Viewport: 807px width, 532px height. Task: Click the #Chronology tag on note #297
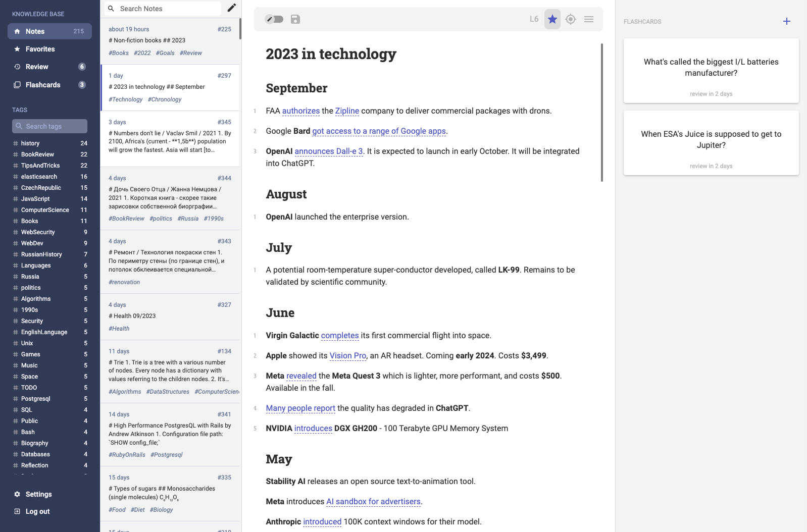point(165,99)
